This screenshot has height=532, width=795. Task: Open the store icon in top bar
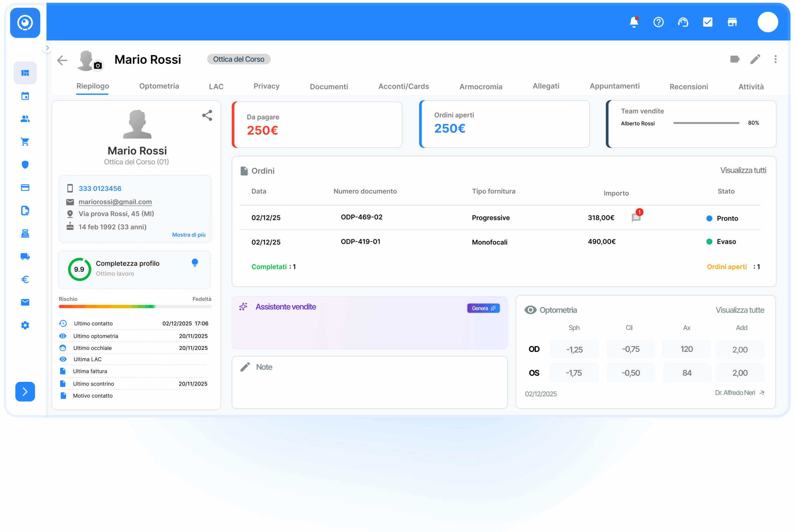tap(732, 22)
